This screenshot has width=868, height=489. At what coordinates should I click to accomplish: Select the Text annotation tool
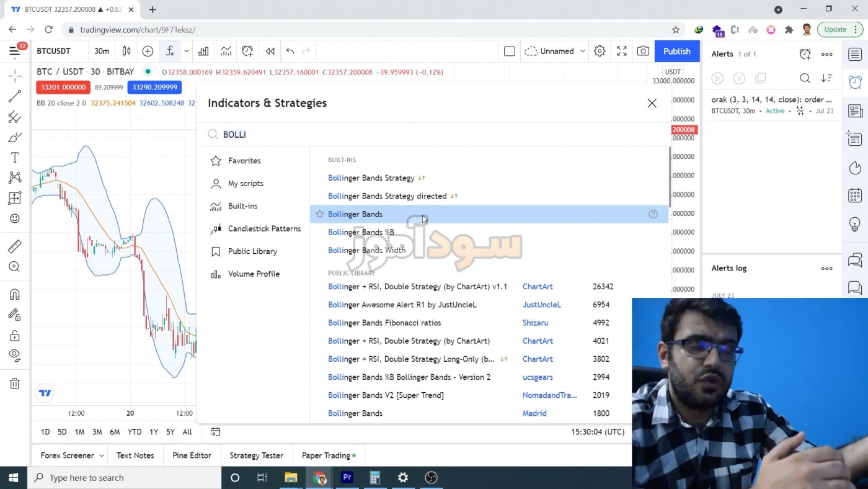pyautogui.click(x=15, y=158)
